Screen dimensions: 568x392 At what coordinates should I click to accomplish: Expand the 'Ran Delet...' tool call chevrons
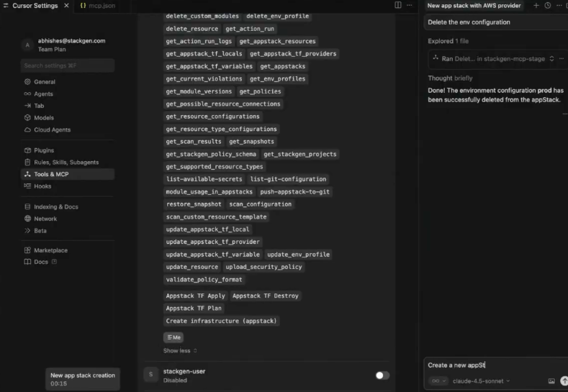click(551, 59)
